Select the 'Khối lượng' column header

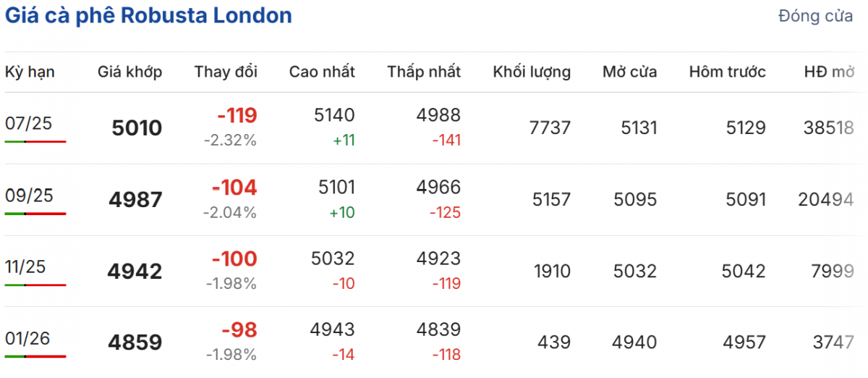click(x=532, y=72)
